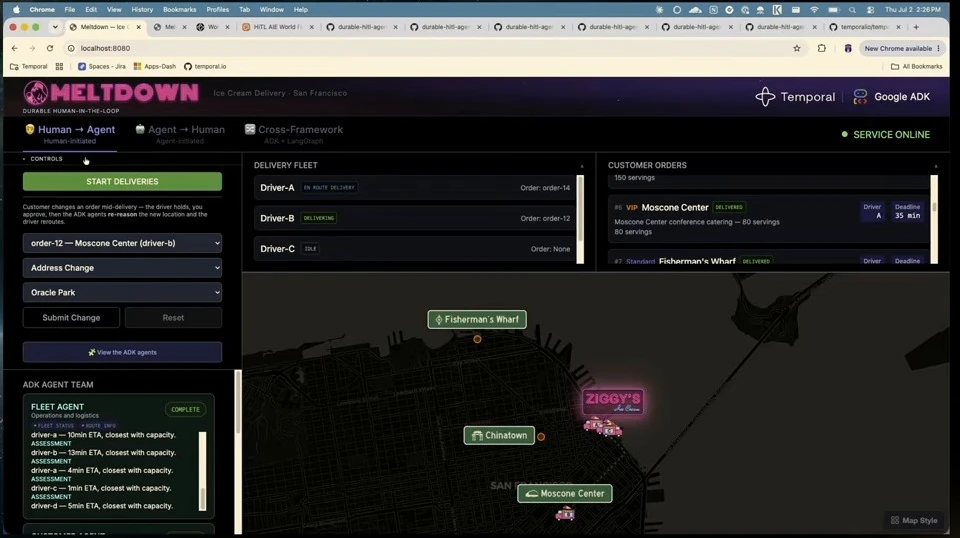Open All Bookmarks folder
The image size is (960, 538).
916,66
